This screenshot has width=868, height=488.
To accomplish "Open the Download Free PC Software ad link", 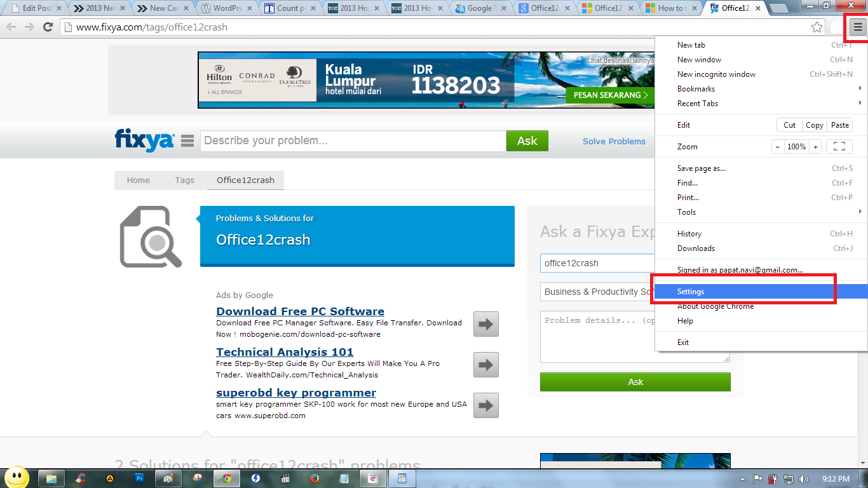I will [x=300, y=311].
